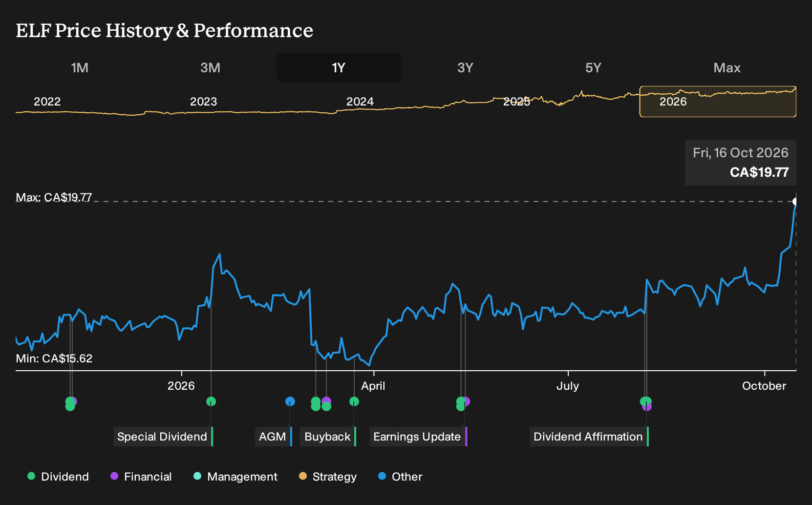Click the 2023 year label in overview
This screenshot has height=505, width=812.
(204, 102)
